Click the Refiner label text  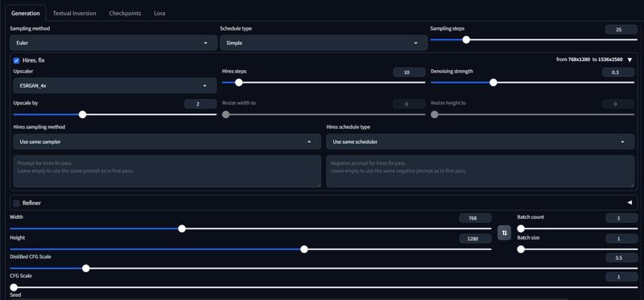(31, 203)
